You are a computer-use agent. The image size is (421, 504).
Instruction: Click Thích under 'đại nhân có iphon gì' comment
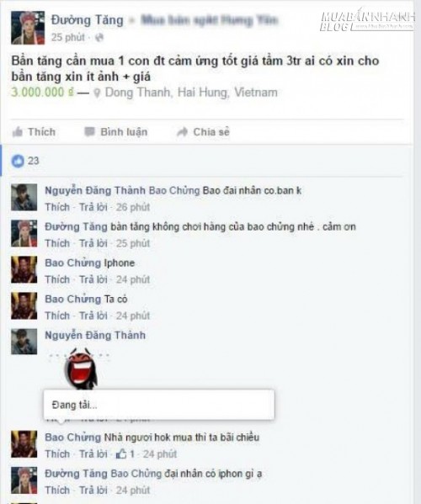click(x=57, y=490)
